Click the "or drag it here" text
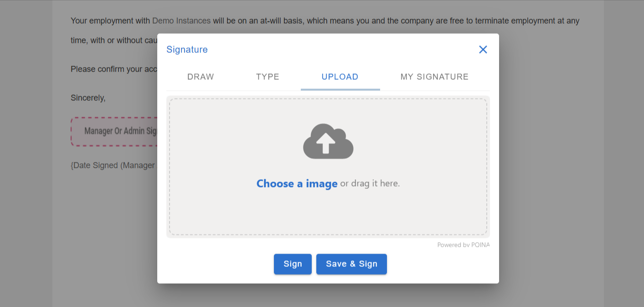This screenshot has width=644, height=307. point(370,184)
